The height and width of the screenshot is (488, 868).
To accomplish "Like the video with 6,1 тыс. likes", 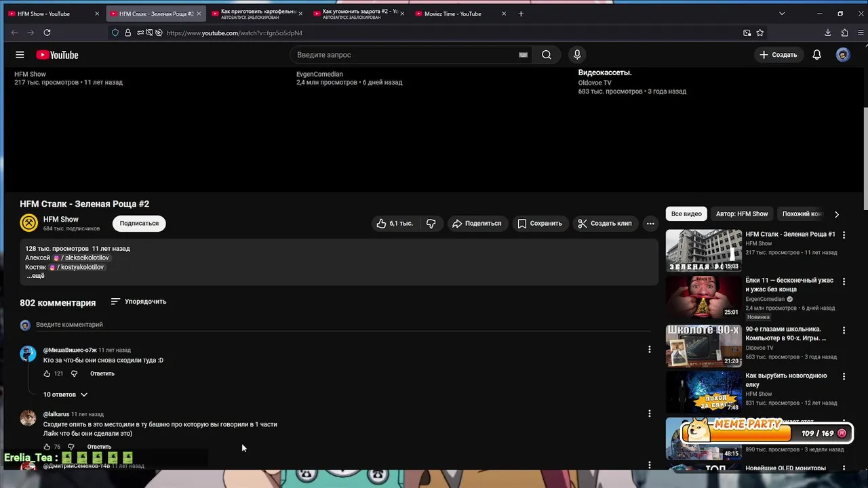I will [x=394, y=223].
